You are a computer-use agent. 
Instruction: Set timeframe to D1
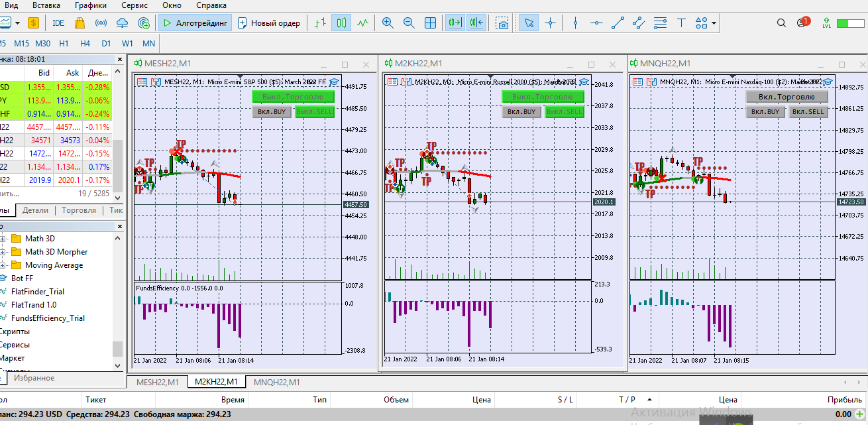click(106, 44)
